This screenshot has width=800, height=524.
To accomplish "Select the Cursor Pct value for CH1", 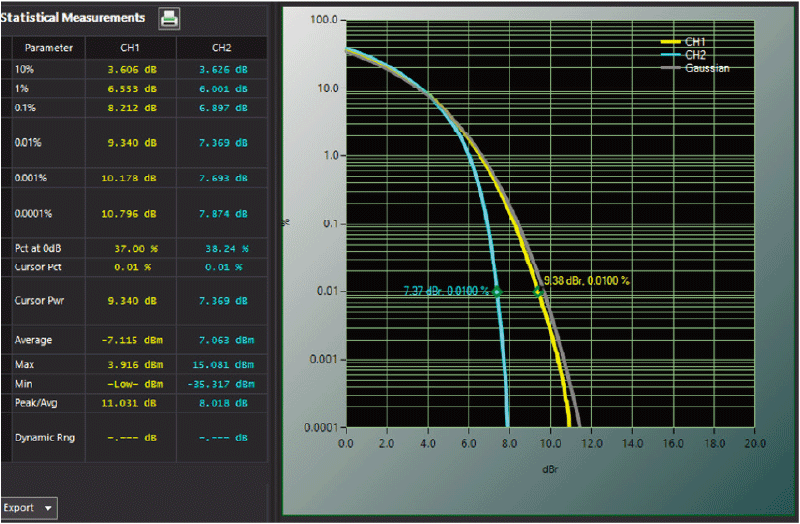I will (131, 267).
